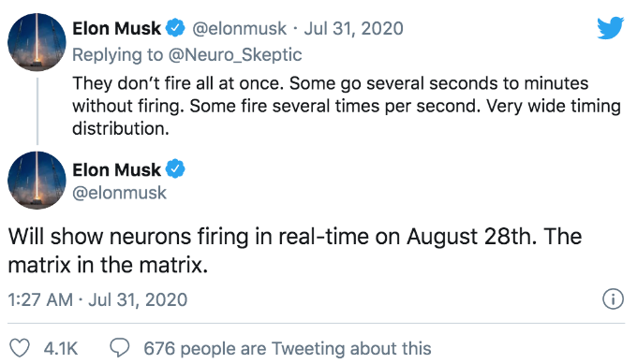Image resolution: width=637 pixels, height=364 pixels.
Task: Open the Jul 31, 2020 date in the reply header
Action: pyautogui.click(x=353, y=28)
